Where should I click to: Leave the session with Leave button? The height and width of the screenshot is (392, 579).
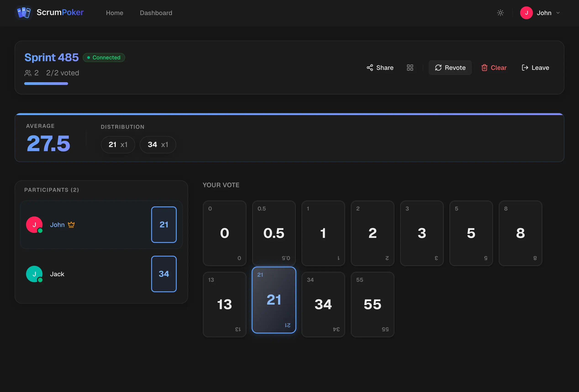pos(535,68)
